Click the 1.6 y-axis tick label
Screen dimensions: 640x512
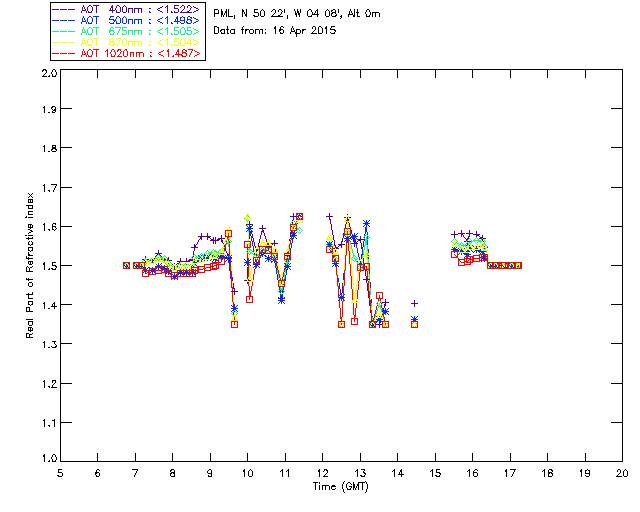[49, 227]
